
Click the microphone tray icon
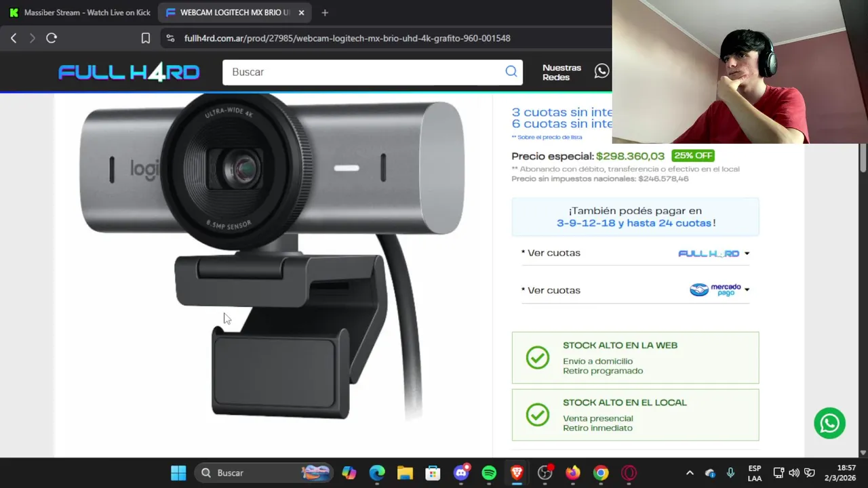coord(730,473)
